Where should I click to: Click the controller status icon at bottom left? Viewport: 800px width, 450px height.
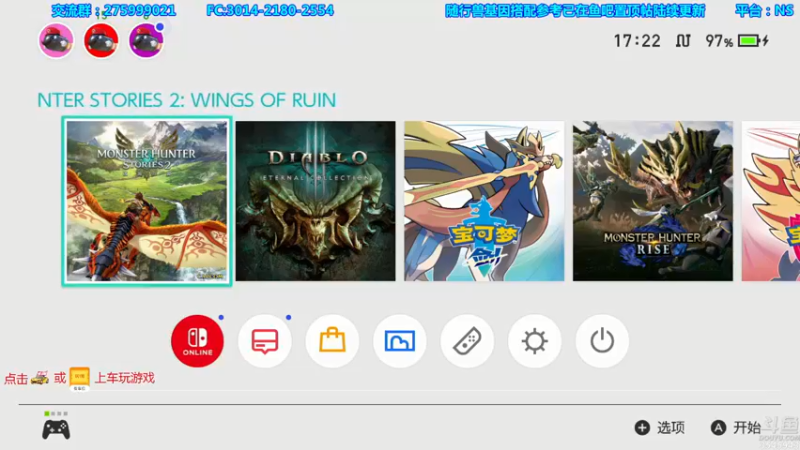click(56, 427)
